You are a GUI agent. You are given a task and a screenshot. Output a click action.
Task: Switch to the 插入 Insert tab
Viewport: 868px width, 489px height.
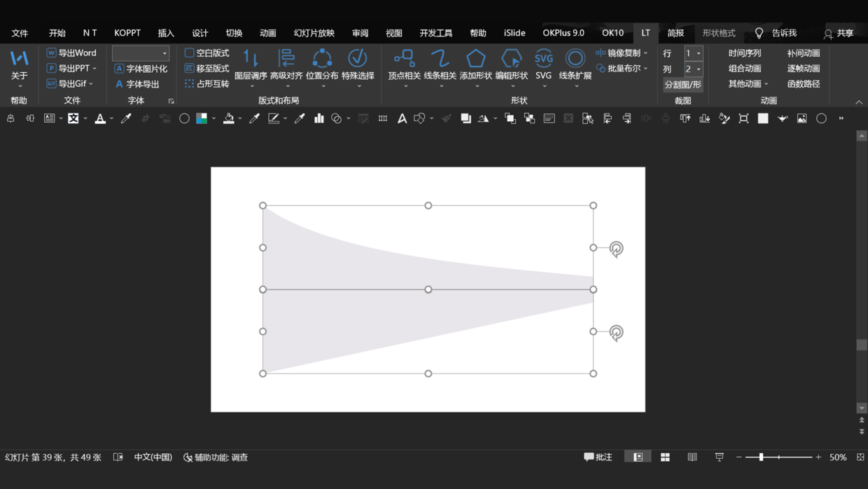166,33
